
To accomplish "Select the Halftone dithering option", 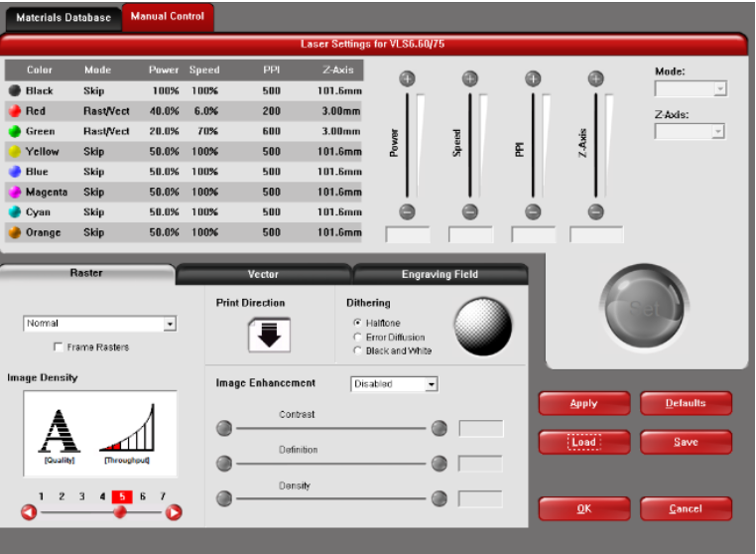I will point(357,323).
